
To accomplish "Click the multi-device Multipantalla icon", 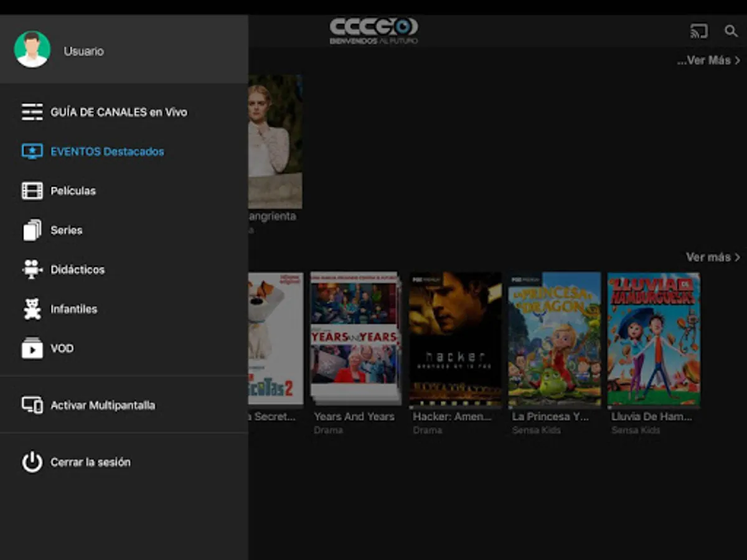I will 32,405.
